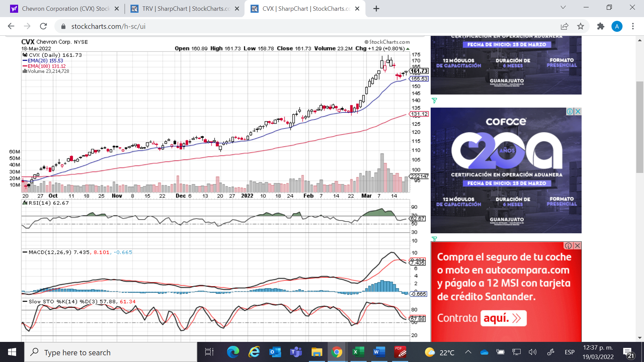The image size is (644, 362).
Task: Open the extensions puzzle icon
Action: pos(601,26)
